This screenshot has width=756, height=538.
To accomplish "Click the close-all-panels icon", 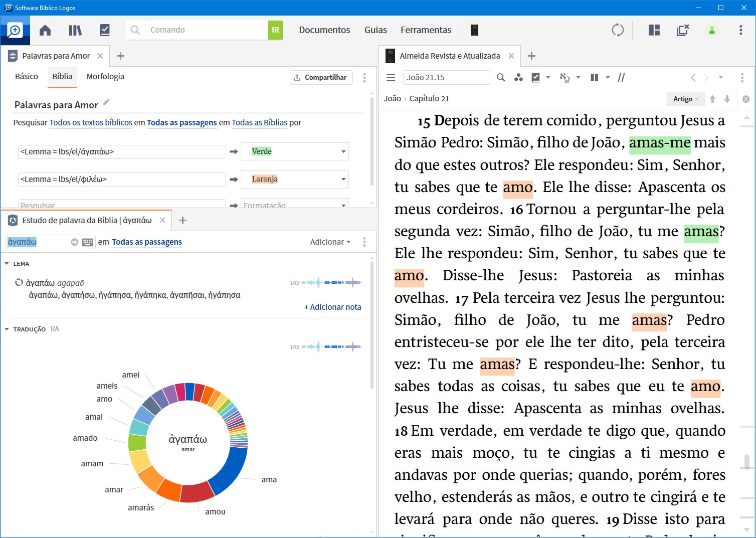I will point(683,30).
